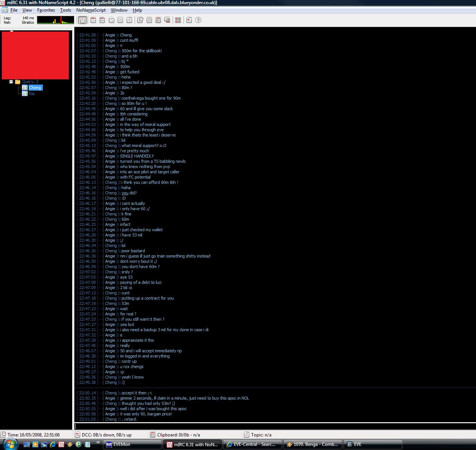Click 'Clipboard: 0l/0b - n/a' status text
Image resolution: width=476 pixels, height=450 pixels.
(179, 435)
